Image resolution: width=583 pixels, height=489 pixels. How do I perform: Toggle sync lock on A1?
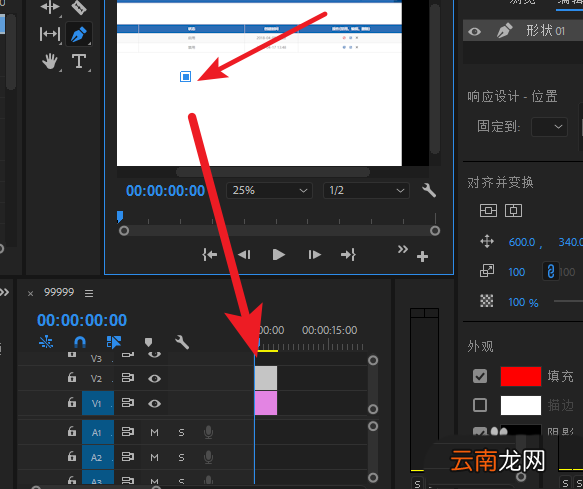pos(128,432)
